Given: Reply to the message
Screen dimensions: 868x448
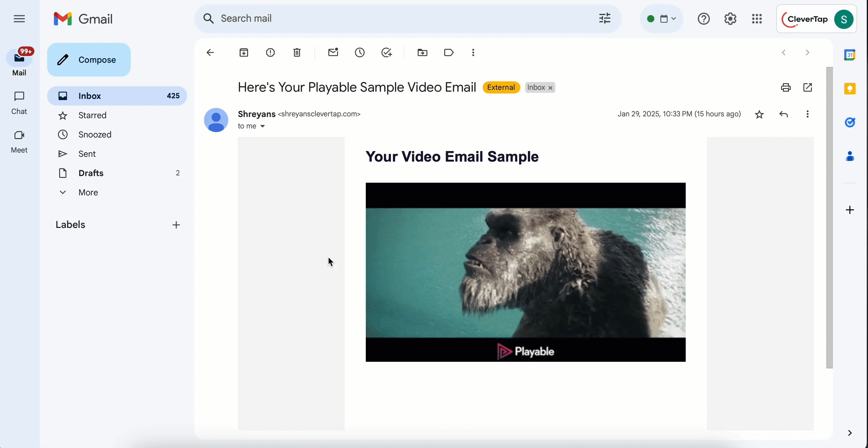Looking at the screenshot, I should coord(783,115).
